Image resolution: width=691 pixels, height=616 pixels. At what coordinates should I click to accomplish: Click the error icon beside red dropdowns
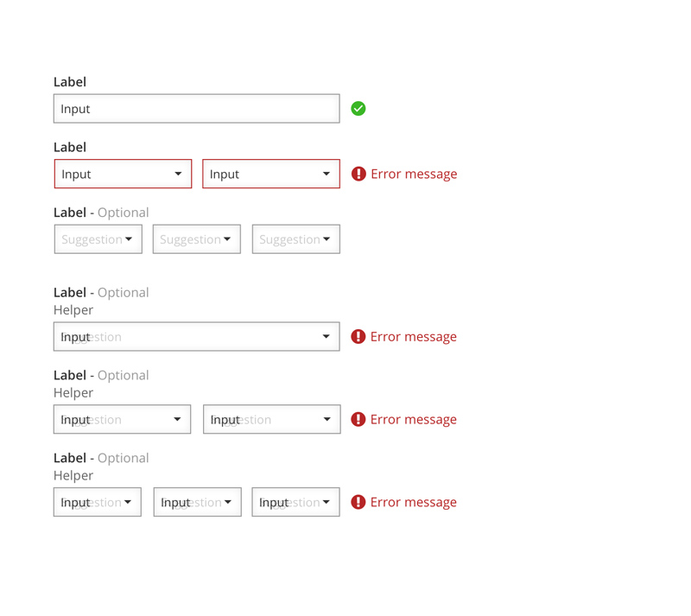[358, 174]
